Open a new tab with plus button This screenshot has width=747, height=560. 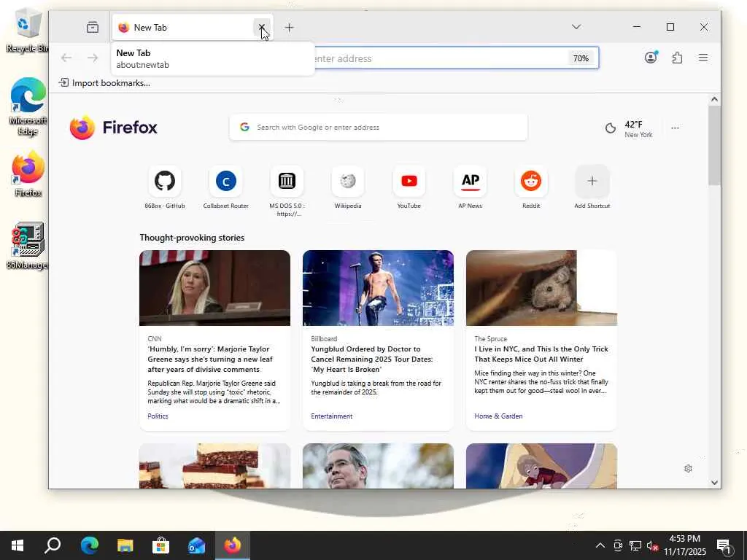[289, 27]
